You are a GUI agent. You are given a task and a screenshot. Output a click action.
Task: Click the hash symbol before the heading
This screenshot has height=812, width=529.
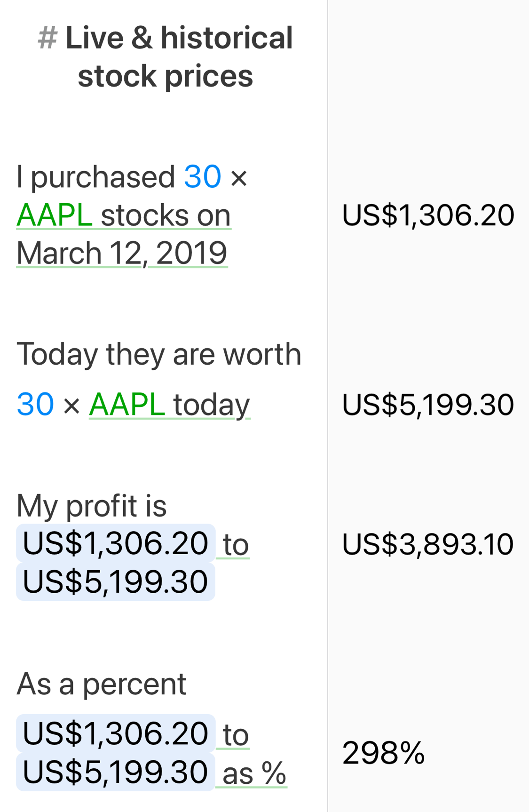[x=47, y=38]
